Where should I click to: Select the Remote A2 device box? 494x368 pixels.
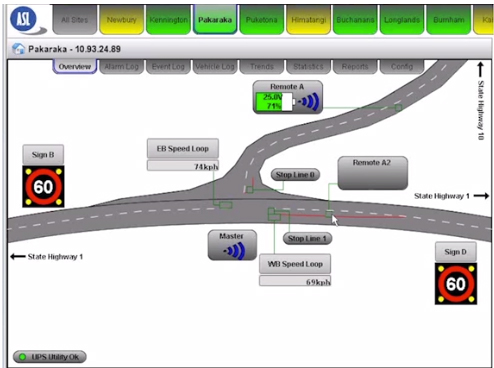[x=373, y=173]
